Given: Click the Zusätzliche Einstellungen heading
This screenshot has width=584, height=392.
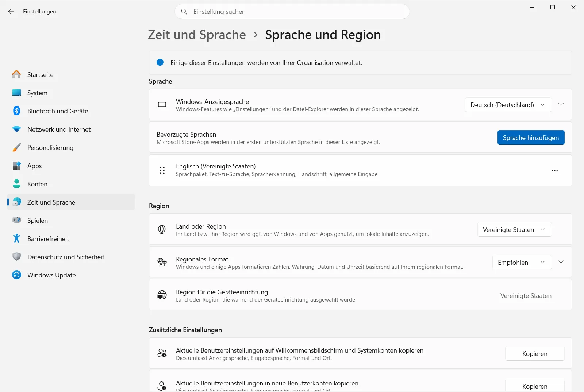Looking at the screenshot, I should tap(185, 330).
